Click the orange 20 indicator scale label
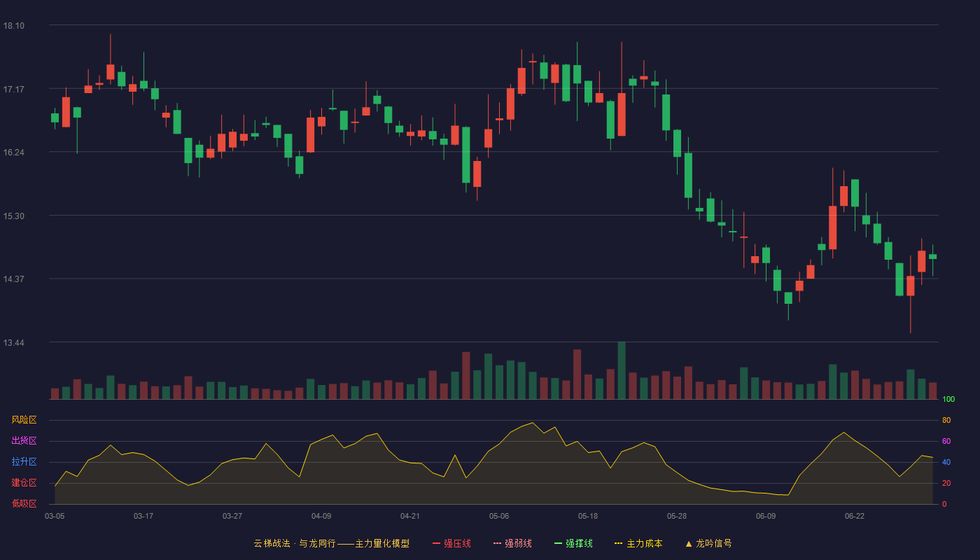The width and height of the screenshot is (980, 560). pyautogui.click(x=946, y=484)
